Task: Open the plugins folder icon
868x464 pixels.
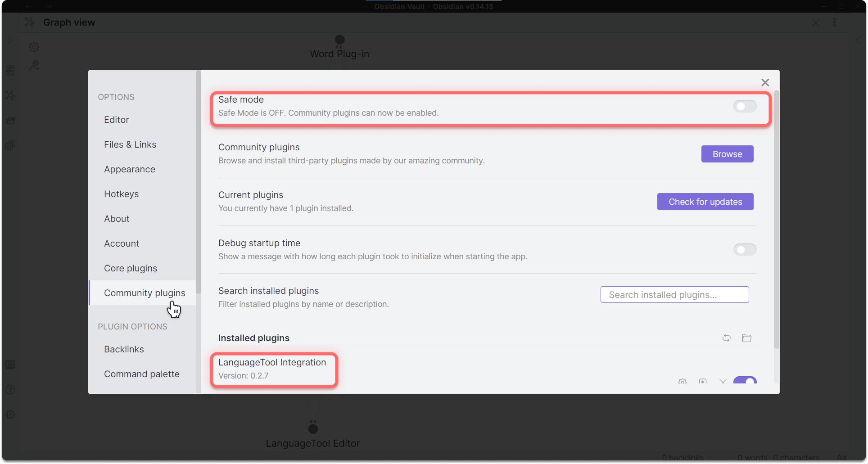Action: click(x=747, y=338)
